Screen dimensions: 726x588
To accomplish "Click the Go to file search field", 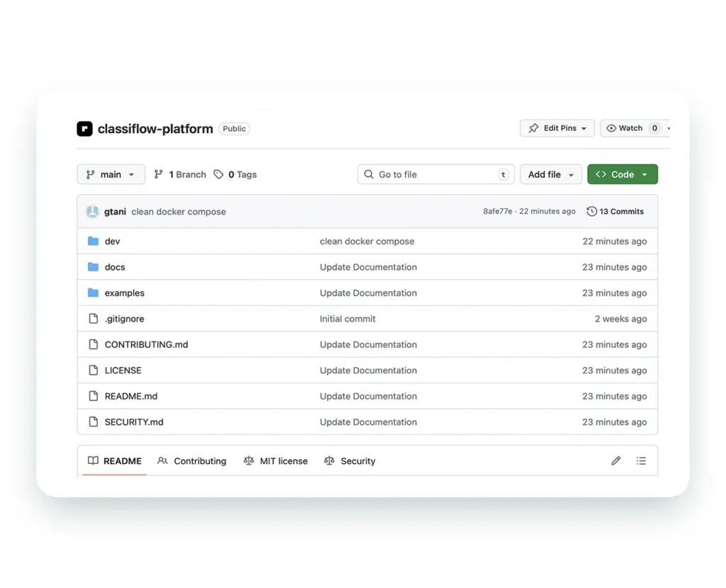I will tap(435, 174).
